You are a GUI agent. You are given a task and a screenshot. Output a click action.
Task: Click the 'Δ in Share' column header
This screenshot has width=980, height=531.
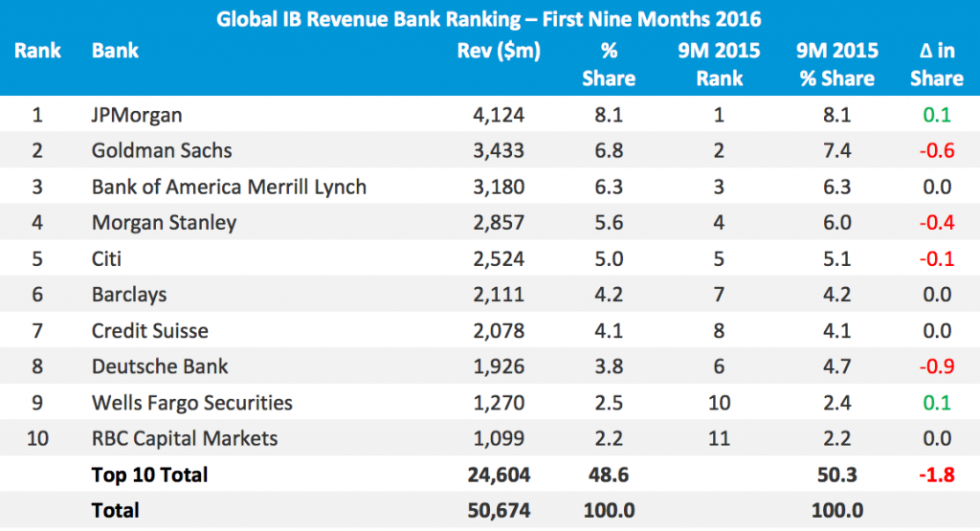pyautogui.click(x=937, y=64)
